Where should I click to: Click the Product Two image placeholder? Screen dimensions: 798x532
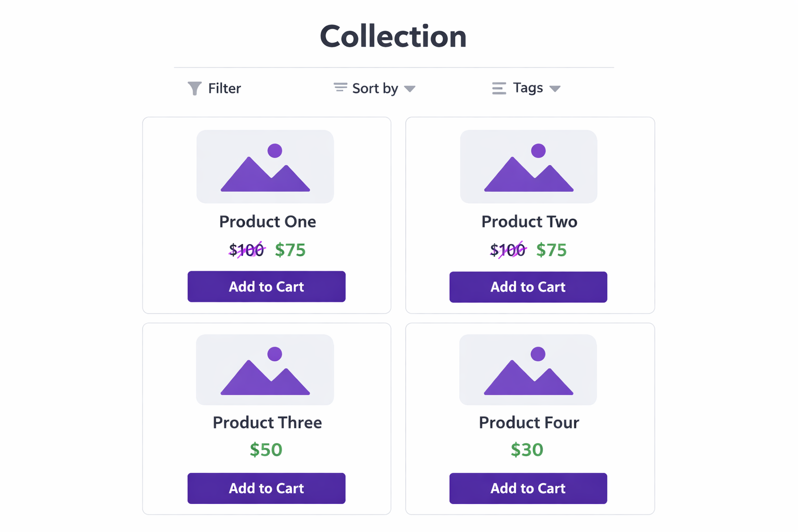(528, 166)
